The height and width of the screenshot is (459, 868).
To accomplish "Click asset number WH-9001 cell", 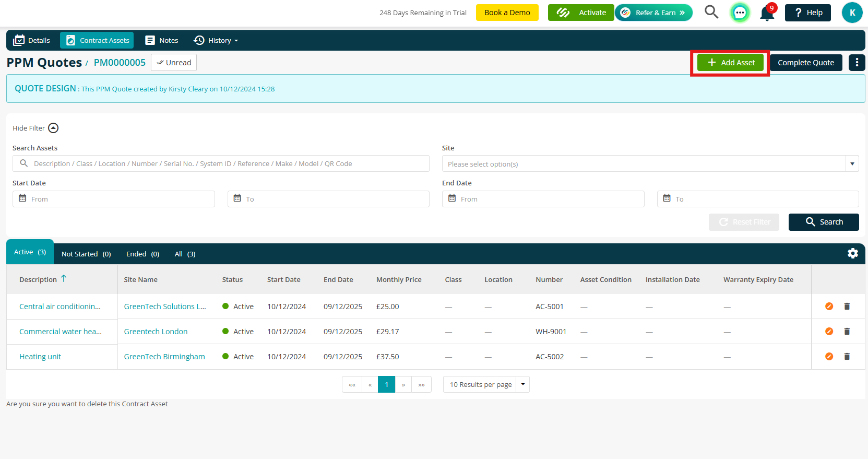I will 551,332.
